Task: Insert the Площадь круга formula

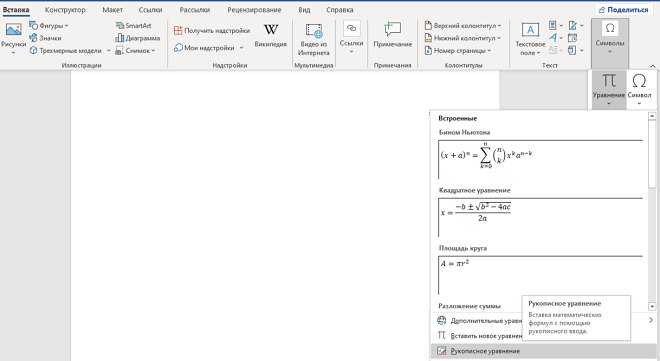Action: coord(540,275)
